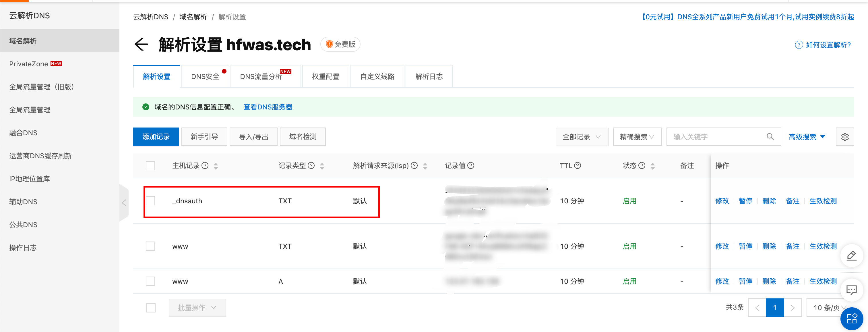Click the 添加记录 button

pos(156,136)
